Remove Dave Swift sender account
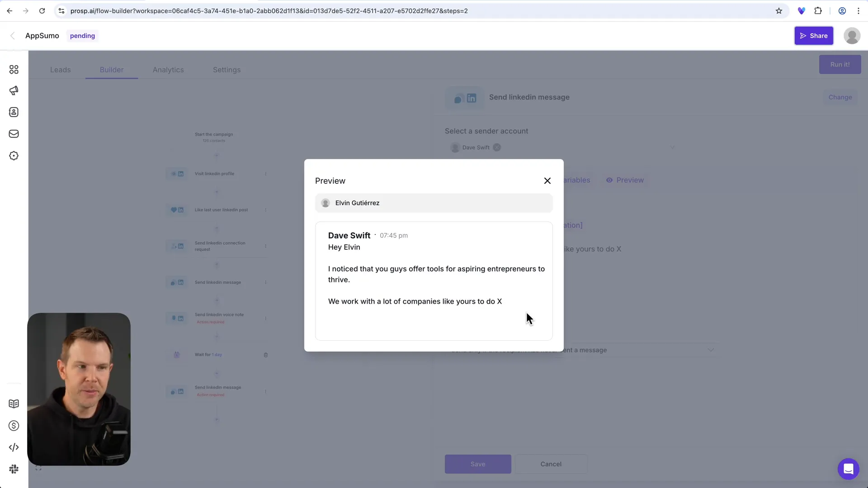The height and width of the screenshot is (488, 868). tap(497, 147)
